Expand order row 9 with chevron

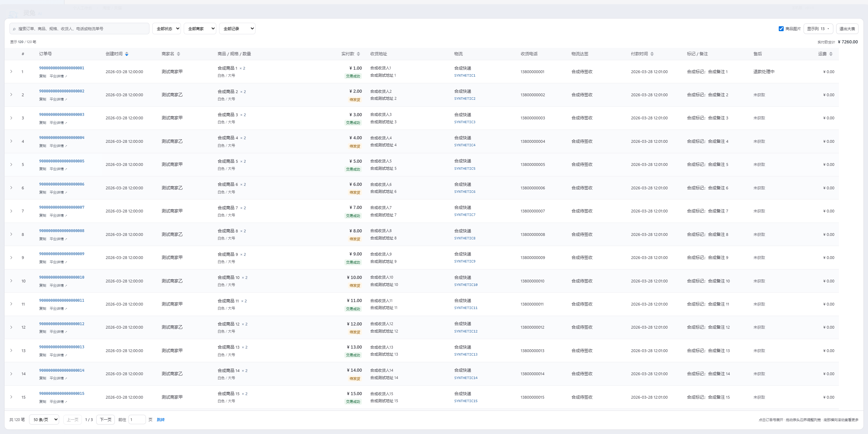click(x=11, y=258)
